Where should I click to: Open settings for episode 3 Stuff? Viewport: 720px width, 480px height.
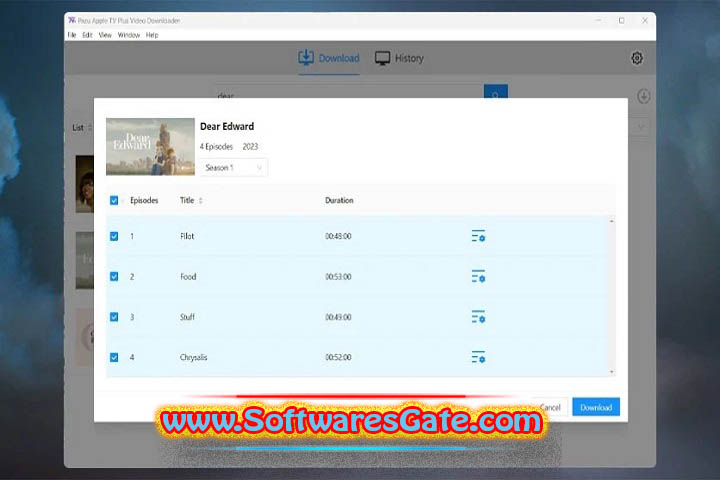click(x=478, y=317)
